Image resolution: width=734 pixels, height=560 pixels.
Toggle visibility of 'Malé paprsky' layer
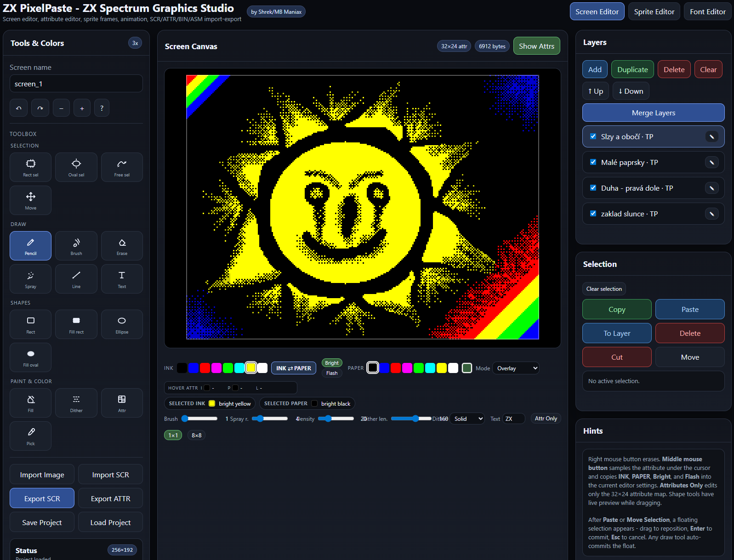point(593,162)
